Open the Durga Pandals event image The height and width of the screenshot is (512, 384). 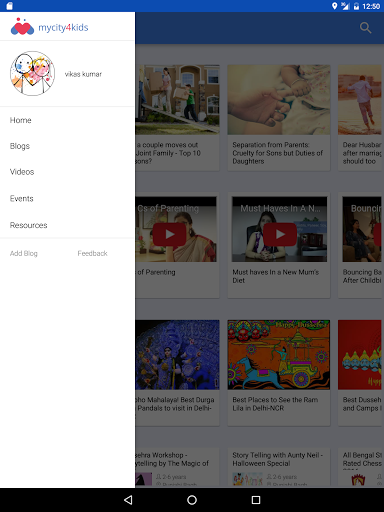pyautogui.click(x=177, y=355)
